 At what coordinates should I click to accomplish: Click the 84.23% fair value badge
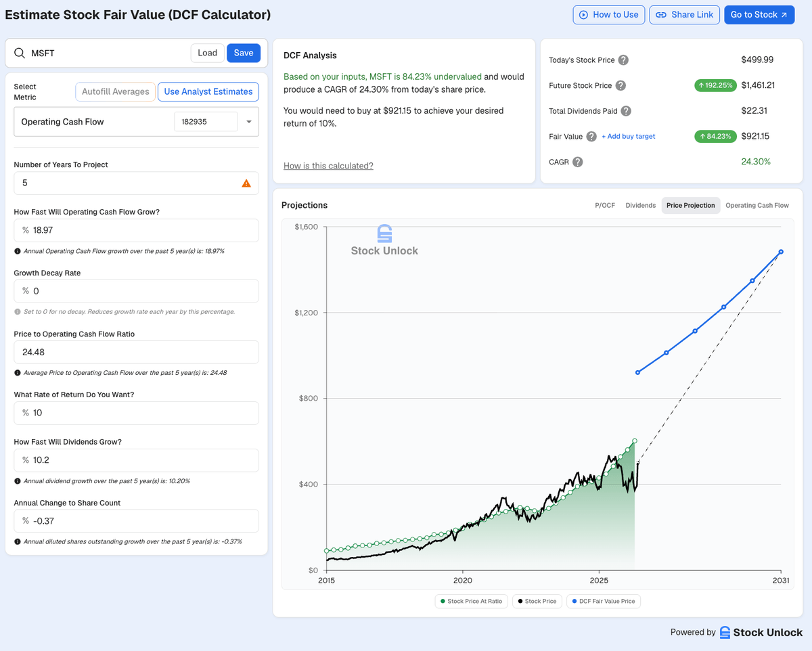pyautogui.click(x=716, y=137)
